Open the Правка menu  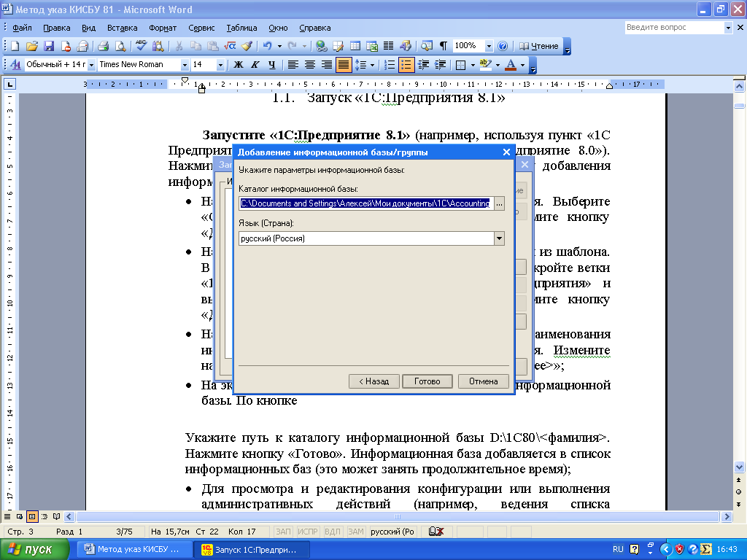tap(57, 28)
